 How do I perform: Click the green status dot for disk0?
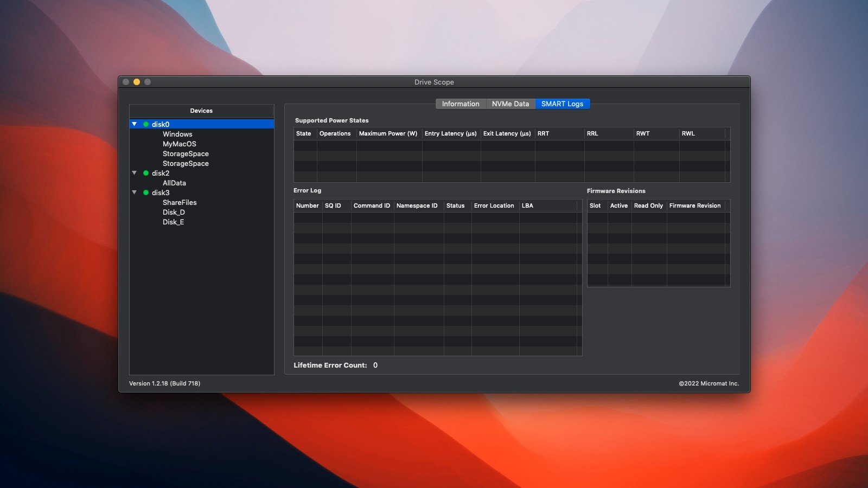146,124
